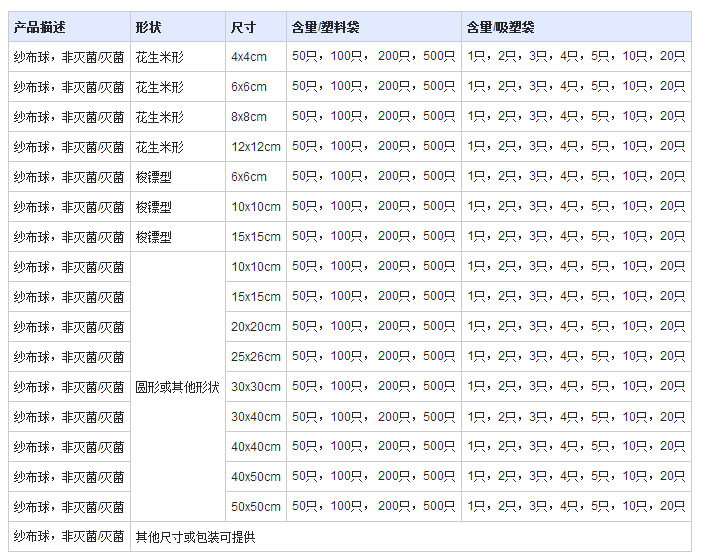Click 梭镖型 in the 15x15cm row

coord(154,237)
